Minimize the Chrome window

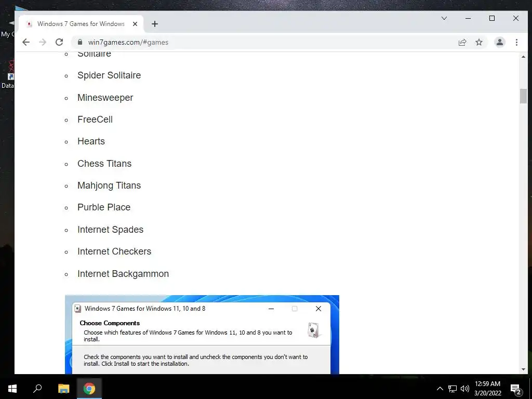point(468,18)
